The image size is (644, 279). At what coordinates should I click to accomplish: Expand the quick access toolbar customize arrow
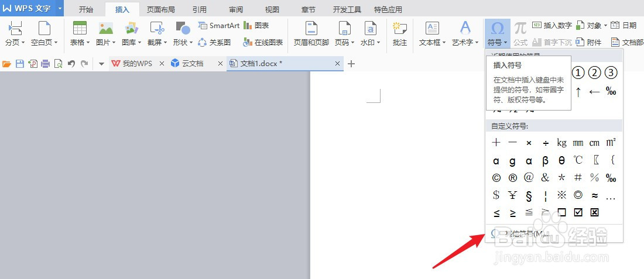click(x=101, y=64)
